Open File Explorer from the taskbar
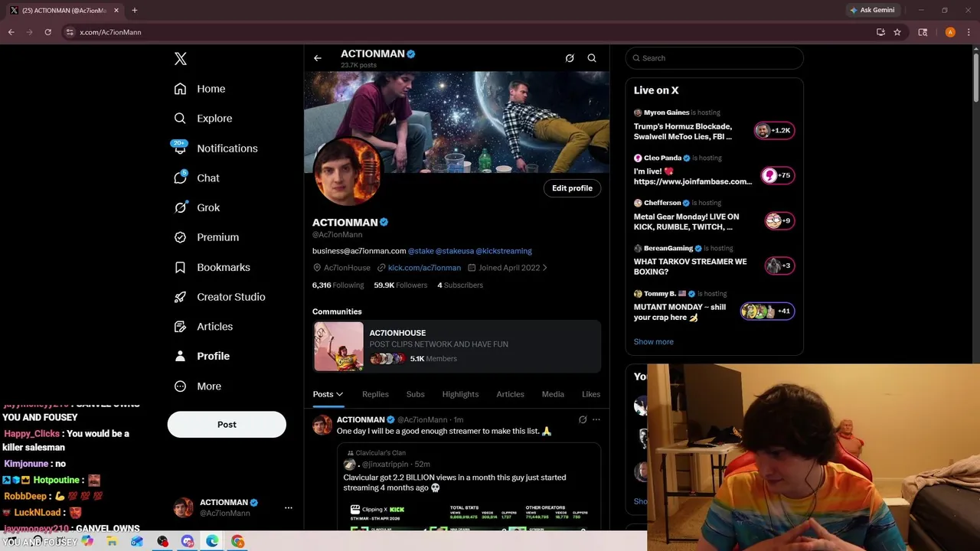This screenshot has width=980, height=551. 112,542
